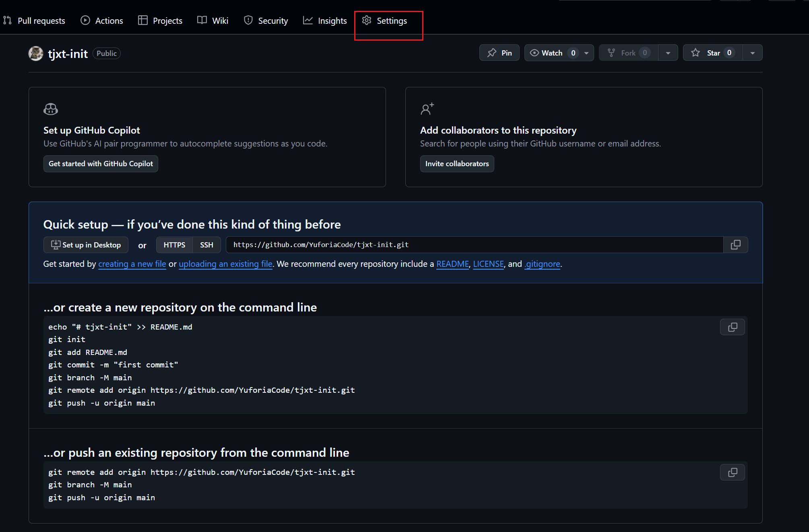809x532 pixels.
Task: Click Invite collaborators button
Action: pos(457,164)
